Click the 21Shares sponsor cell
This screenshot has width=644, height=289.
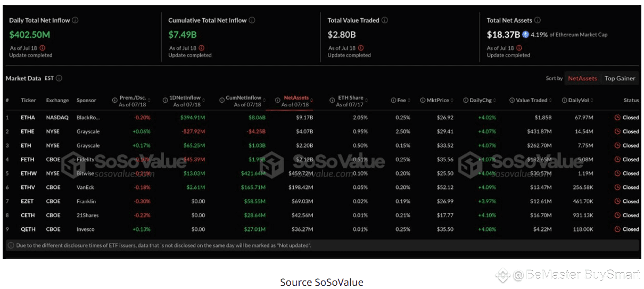(88, 215)
